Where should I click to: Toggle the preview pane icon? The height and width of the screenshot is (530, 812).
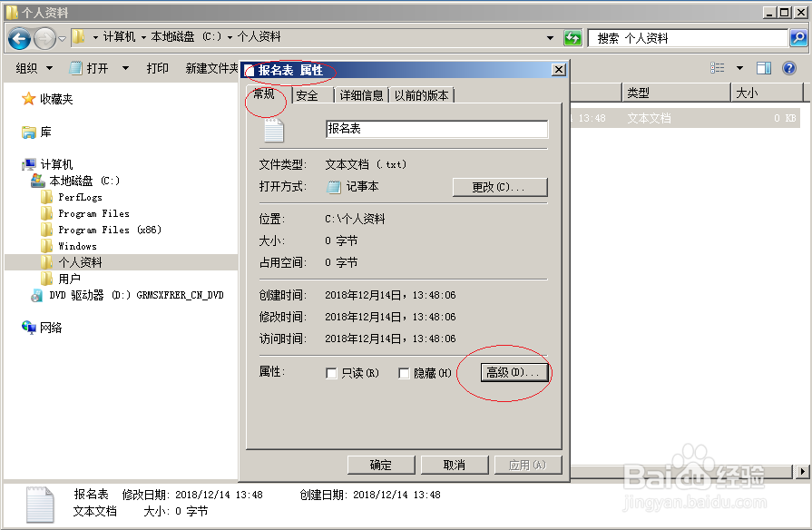click(764, 68)
